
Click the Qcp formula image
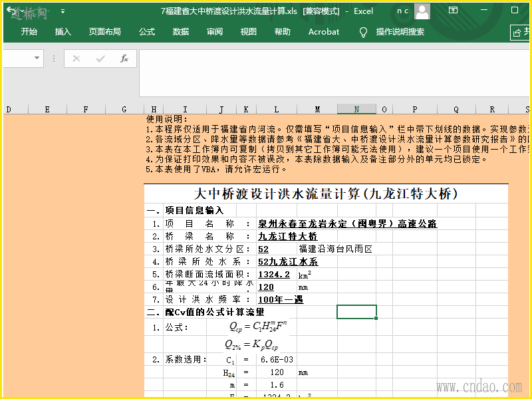(258, 327)
